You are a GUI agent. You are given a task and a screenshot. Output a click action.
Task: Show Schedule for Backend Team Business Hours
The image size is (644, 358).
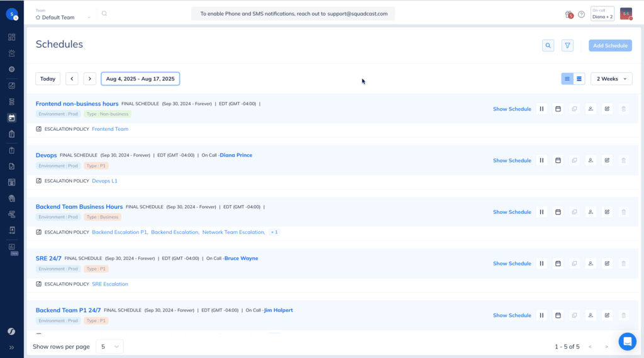coord(512,212)
